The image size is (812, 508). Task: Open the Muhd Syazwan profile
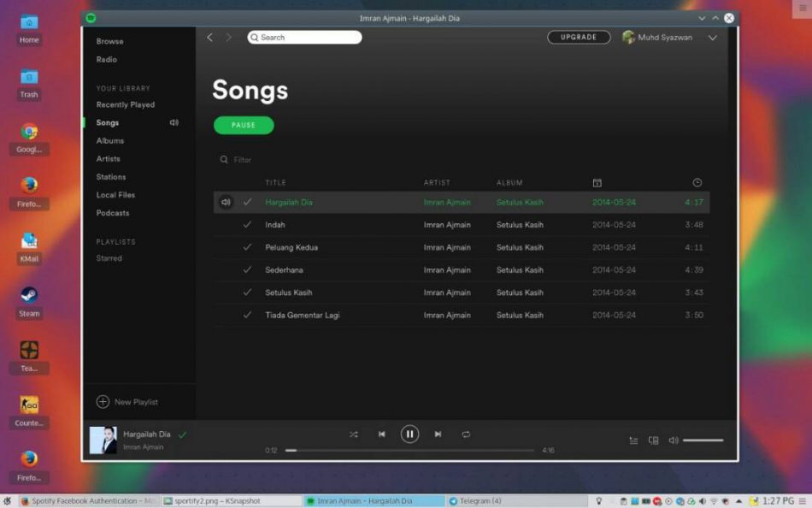[657, 38]
